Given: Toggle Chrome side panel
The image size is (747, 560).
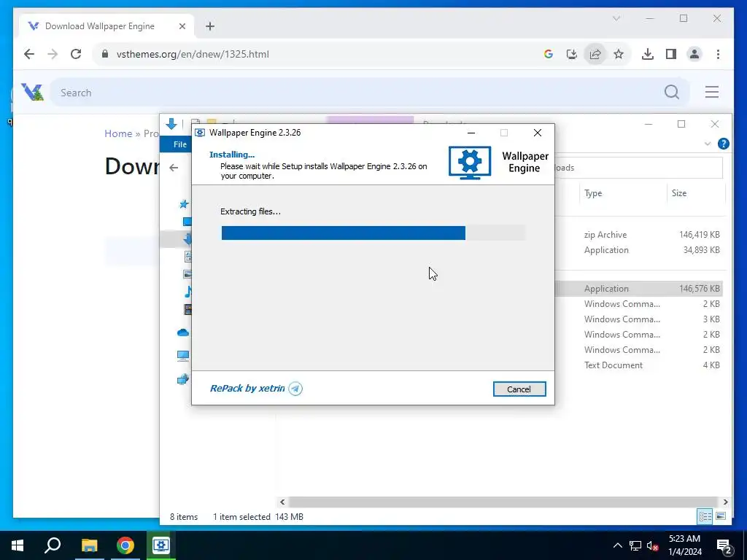Looking at the screenshot, I should [671, 54].
